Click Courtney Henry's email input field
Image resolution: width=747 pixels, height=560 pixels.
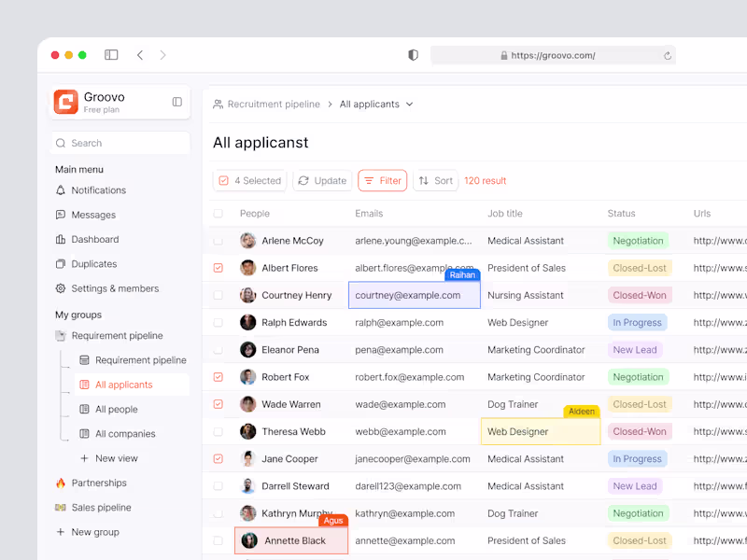414,295
